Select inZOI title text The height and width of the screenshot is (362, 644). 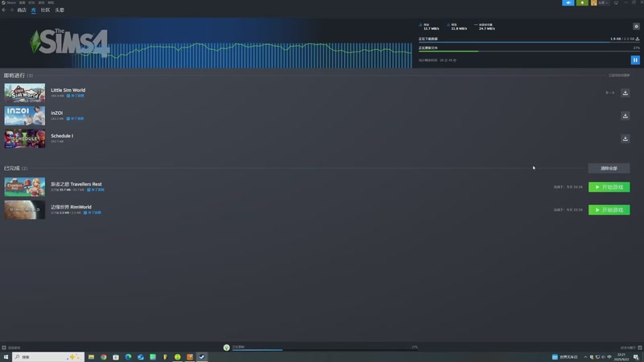(x=56, y=113)
